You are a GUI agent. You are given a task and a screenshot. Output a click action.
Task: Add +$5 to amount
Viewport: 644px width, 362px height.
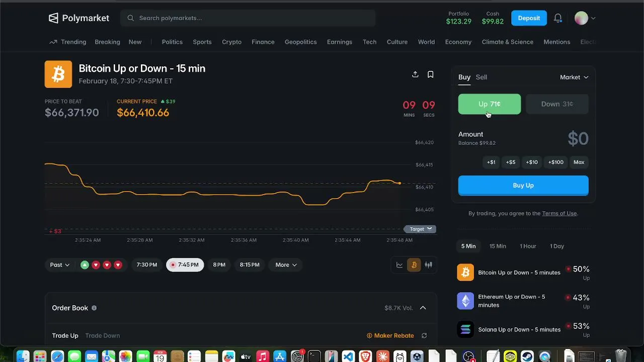pyautogui.click(x=511, y=162)
